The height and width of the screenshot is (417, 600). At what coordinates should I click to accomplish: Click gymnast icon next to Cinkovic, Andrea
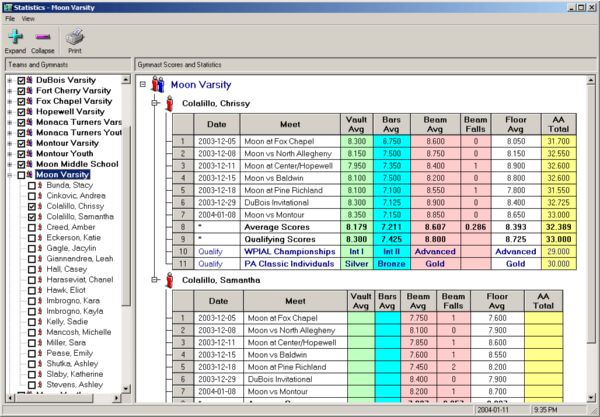point(40,196)
